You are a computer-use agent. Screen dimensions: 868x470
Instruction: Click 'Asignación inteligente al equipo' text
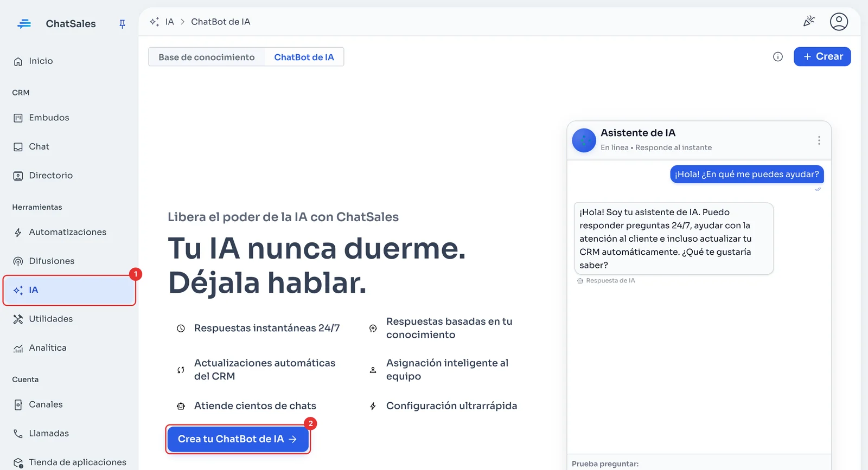click(447, 370)
